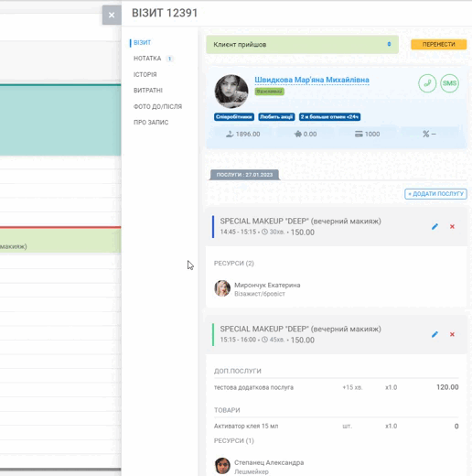
Task: Remove the 15:15 - 16:00 makeup service
Action: click(x=452, y=334)
